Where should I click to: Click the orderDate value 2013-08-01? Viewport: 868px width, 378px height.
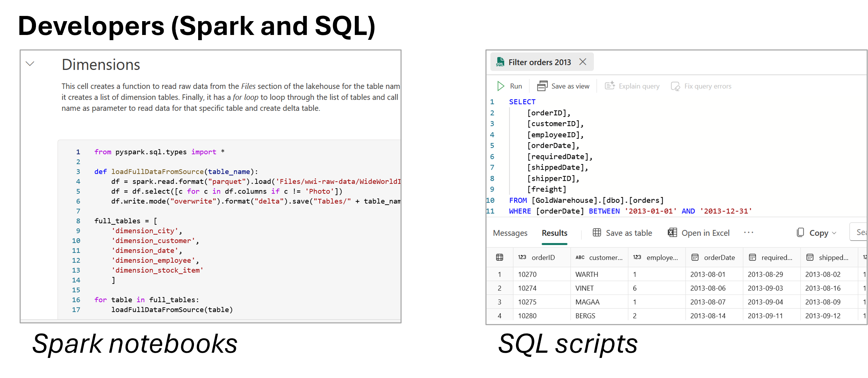(x=708, y=274)
